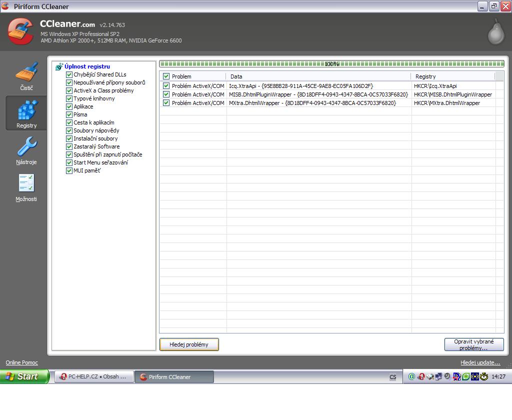Select the Úplnost registru heading
512x420 pixels.
click(87, 66)
